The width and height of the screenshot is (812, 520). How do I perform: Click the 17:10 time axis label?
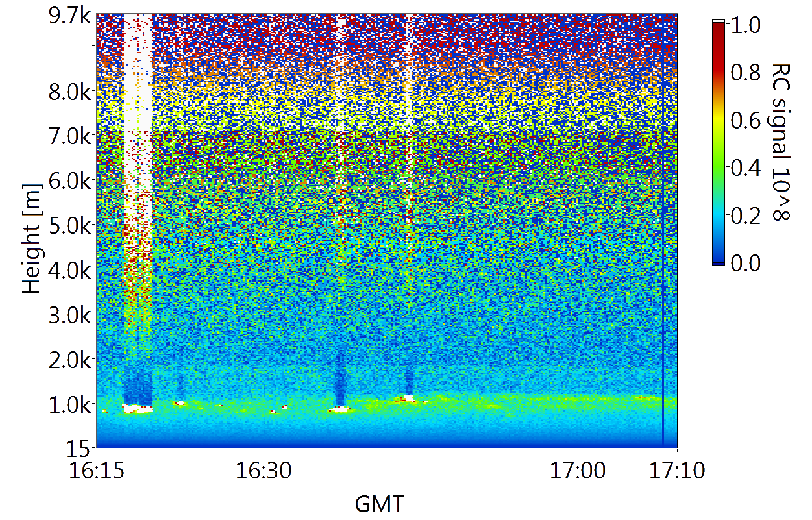[678, 470]
